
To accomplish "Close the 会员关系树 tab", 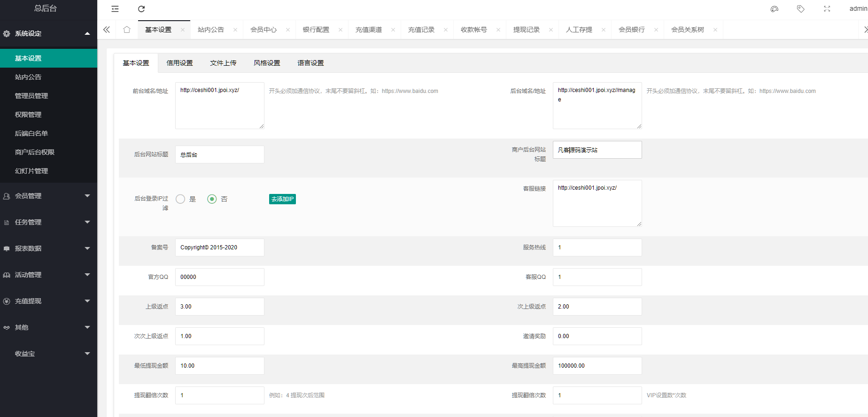I will coord(715,30).
